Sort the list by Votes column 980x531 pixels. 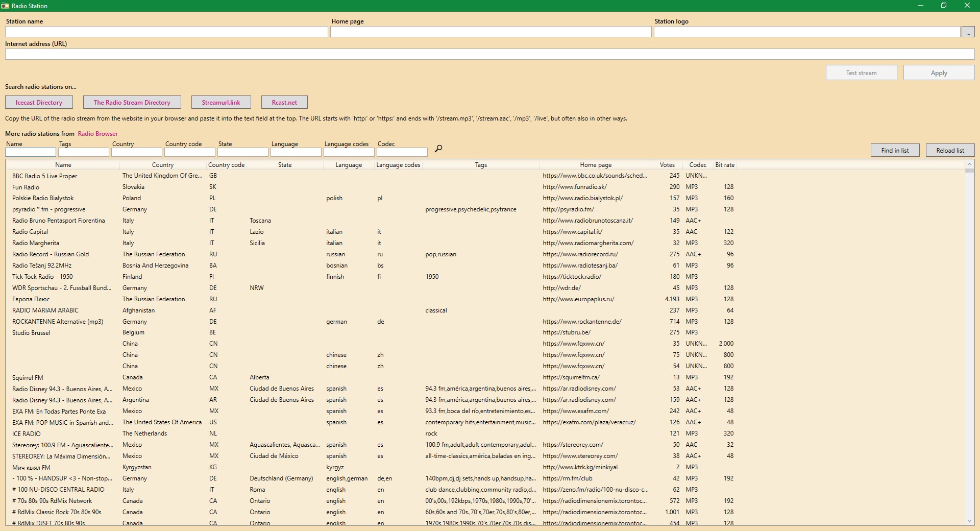667,165
